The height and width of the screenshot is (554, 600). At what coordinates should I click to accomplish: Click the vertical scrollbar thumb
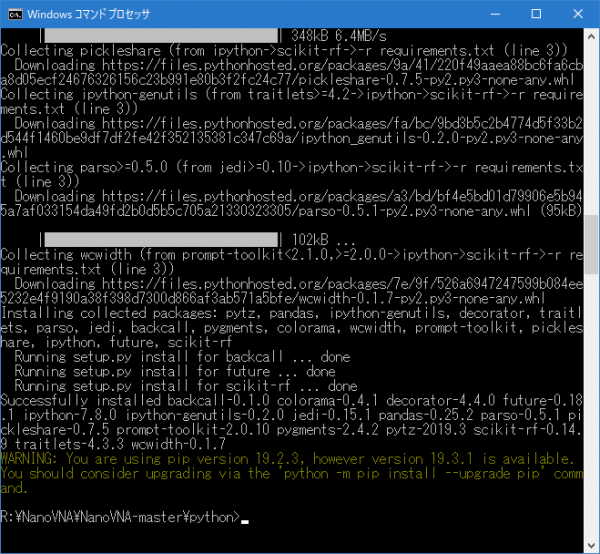[591, 244]
